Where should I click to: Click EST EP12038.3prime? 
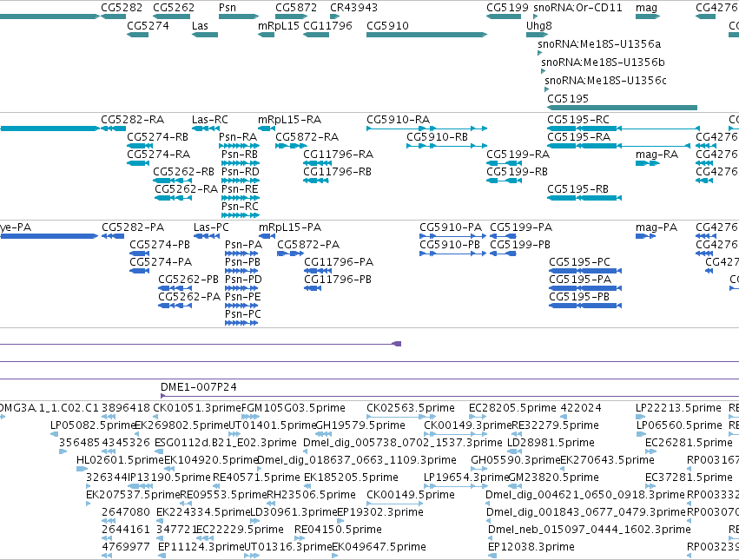(x=492, y=556)
